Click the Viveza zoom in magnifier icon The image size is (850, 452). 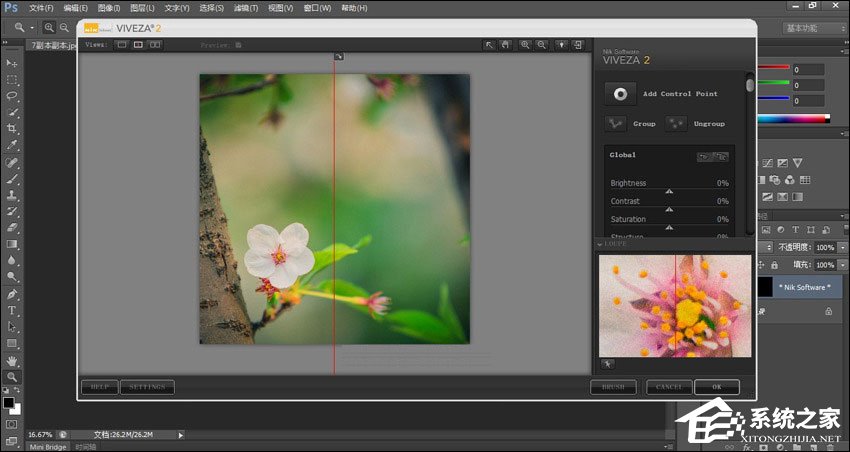[525, 45]
